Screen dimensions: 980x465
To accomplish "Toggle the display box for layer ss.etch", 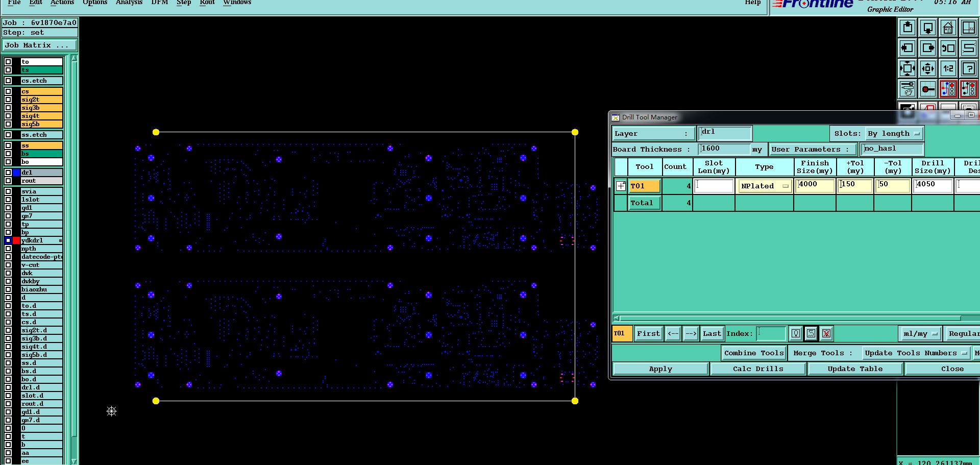I will 8,135.
